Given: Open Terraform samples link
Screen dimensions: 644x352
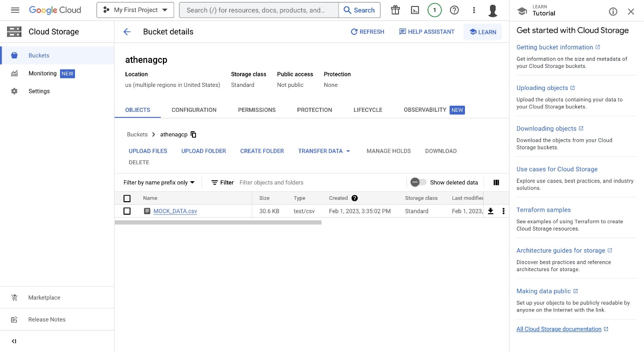Looking at the screenshot, I should [x=543, y=210].
